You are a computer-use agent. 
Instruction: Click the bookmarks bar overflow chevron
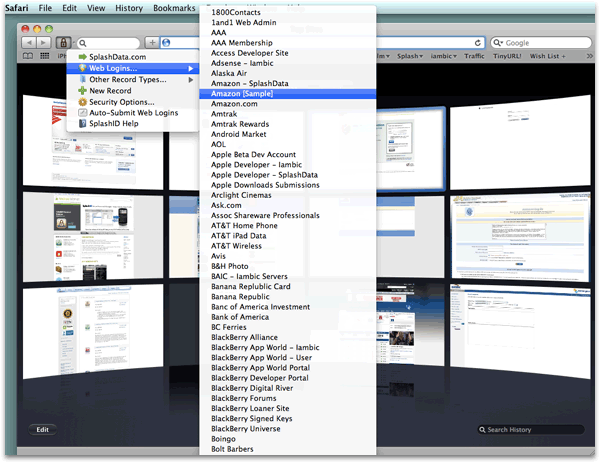[590, 56]
